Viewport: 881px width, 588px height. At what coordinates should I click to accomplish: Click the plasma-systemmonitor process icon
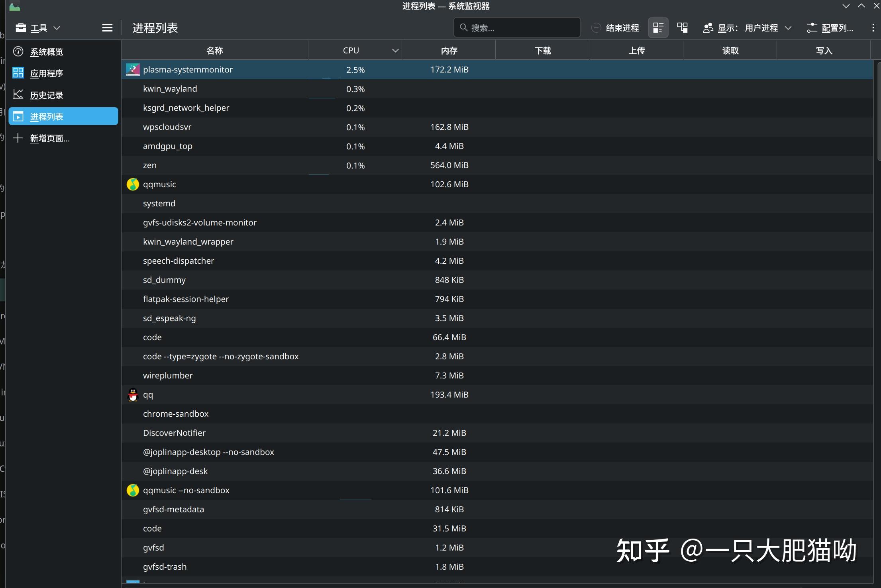[133, 69]
